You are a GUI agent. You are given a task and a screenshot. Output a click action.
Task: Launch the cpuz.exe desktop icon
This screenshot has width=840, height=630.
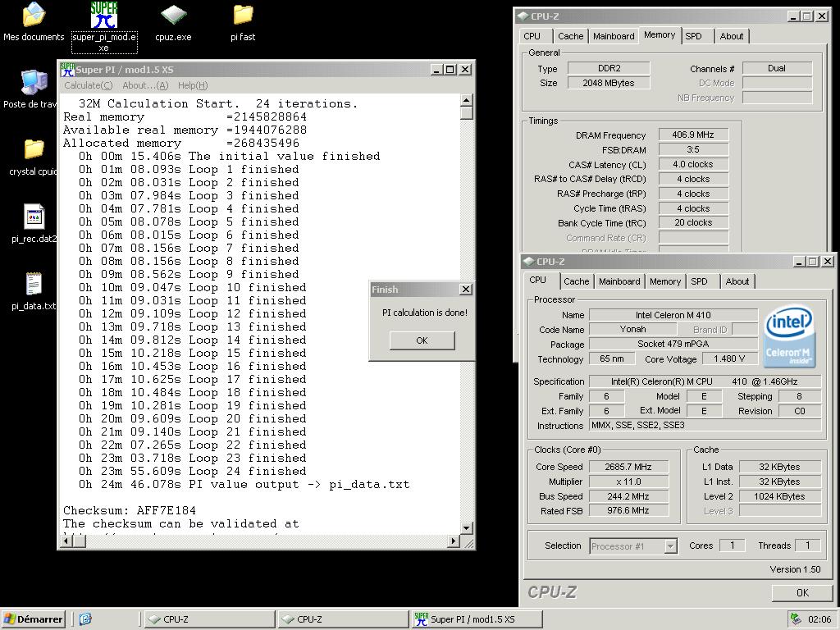click(173, 15)
